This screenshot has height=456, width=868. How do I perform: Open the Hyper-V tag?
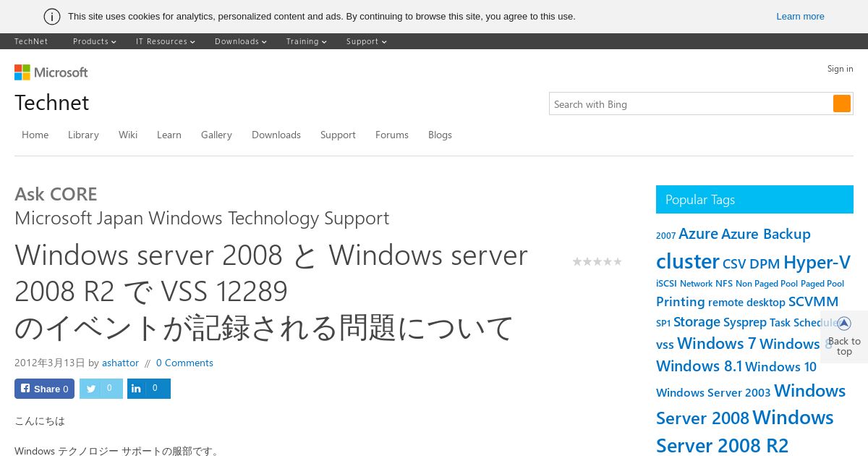point(817,262)
